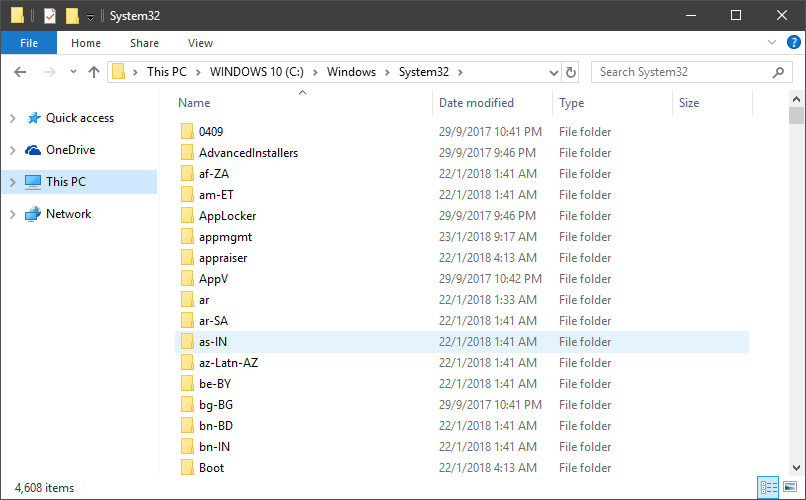
Task: Open the File menu
Action: tap(29, 43)
